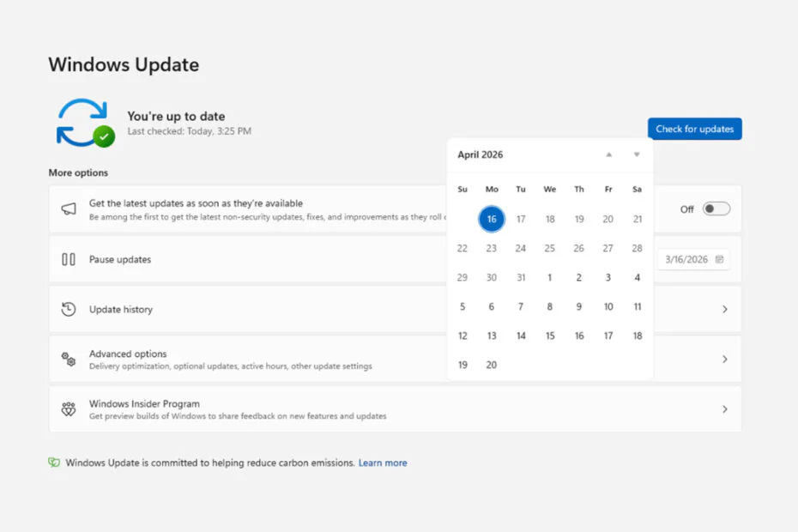
Task: Follow the Learn more link
Action: tap(383, 462)
